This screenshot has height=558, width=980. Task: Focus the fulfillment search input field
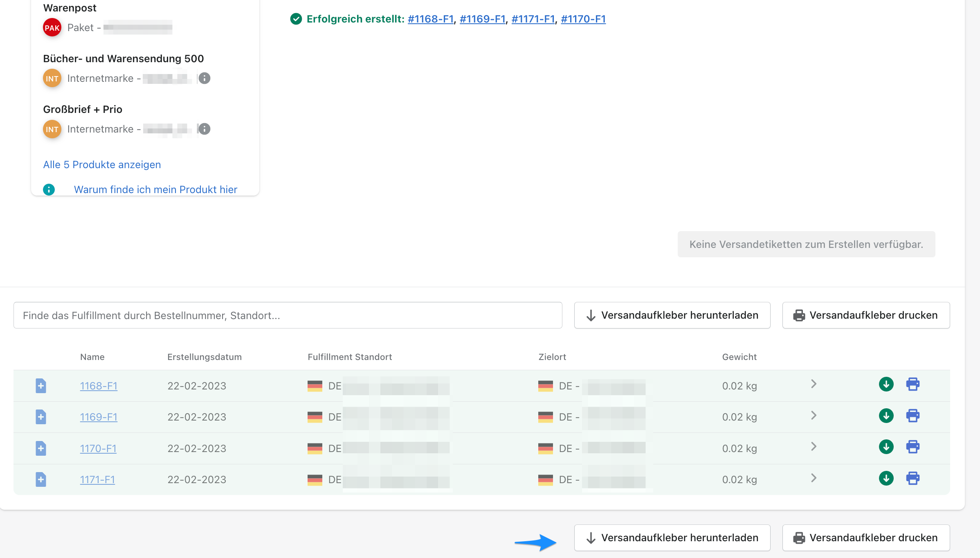pos(288,315)
